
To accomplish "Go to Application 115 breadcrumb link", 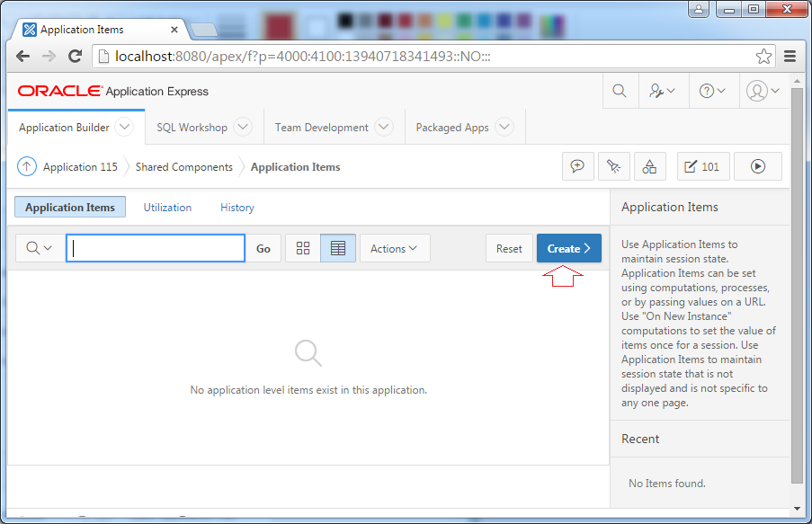I will tap(80, 167).
